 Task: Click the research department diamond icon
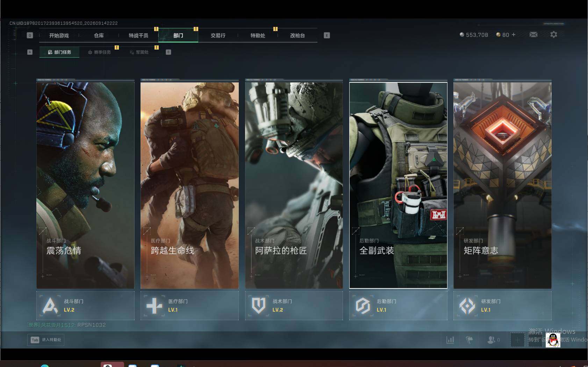click(x=467, y=306)
